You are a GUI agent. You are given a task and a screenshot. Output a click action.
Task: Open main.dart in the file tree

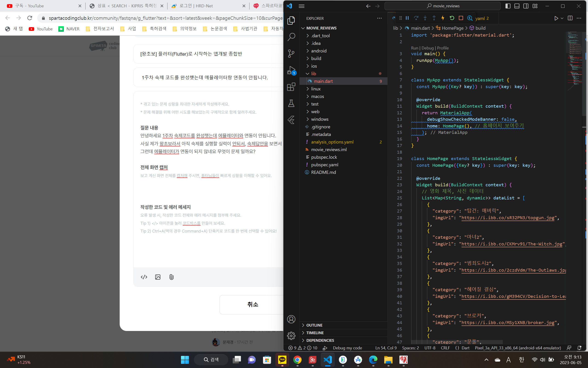pyautogui.click(x=343, y=81)
